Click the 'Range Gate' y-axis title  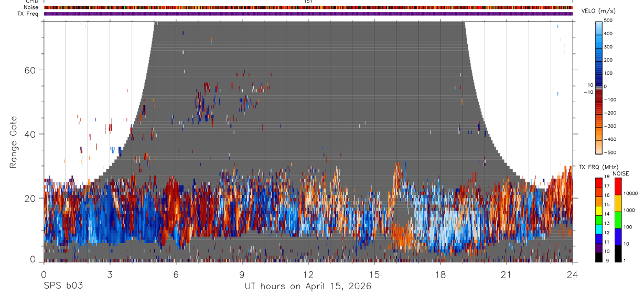point(14,142)
